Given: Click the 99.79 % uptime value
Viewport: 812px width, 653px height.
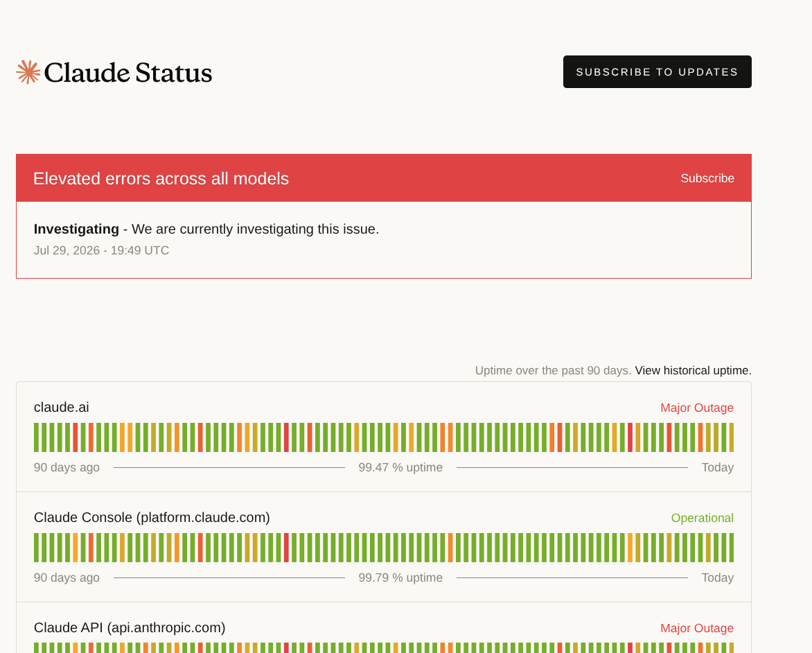Looking at the screenshot, I should coord(400,578).
